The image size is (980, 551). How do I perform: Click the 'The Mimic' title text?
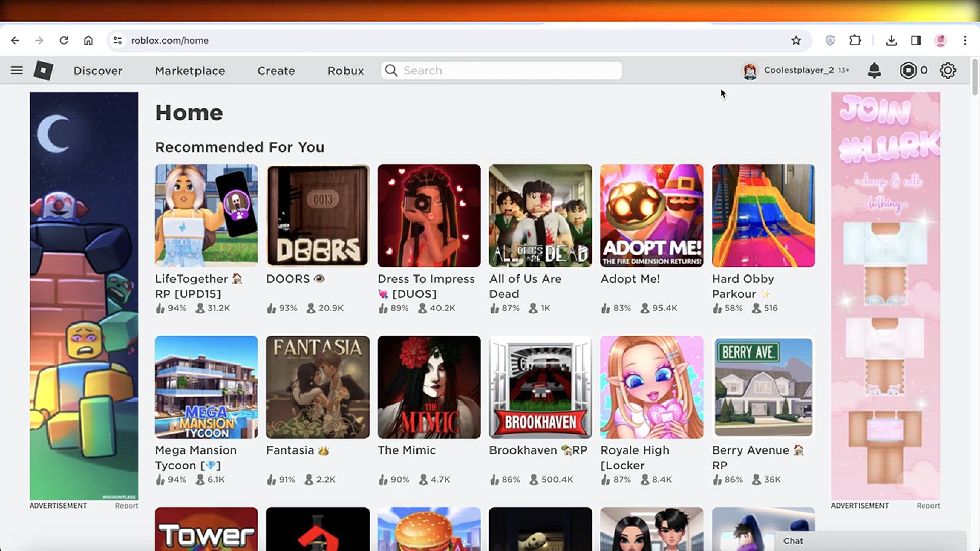point(407,450)
